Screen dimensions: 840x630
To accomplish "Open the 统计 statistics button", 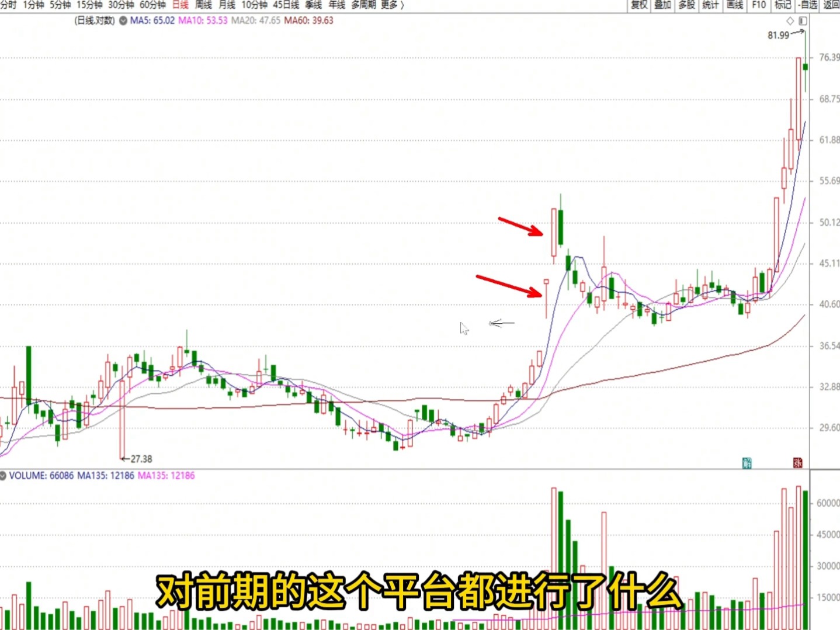I will click(710, 5).
